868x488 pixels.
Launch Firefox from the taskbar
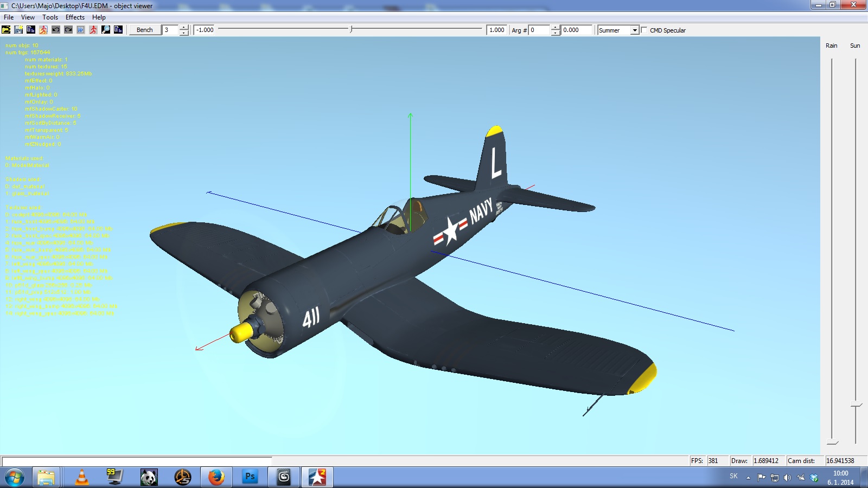[216, 477]
